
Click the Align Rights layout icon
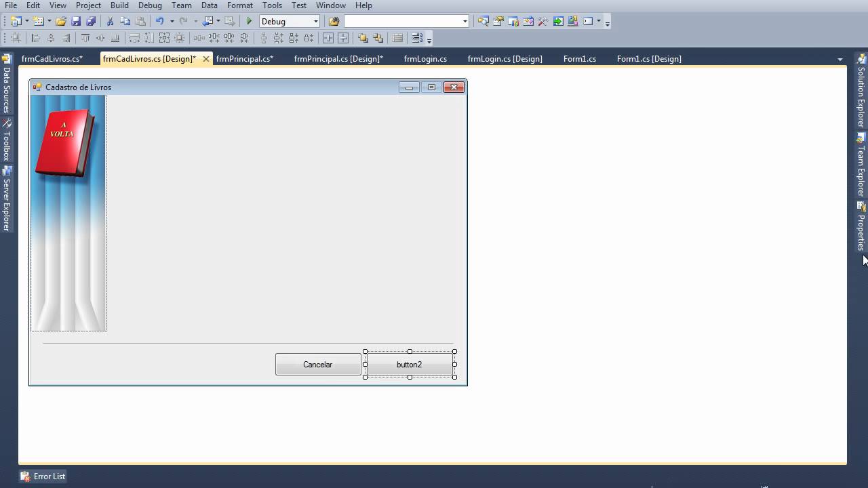click(x=66, y=38)
